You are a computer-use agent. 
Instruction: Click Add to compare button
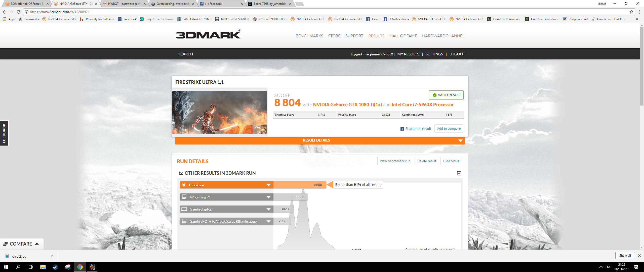pos(449,129)
